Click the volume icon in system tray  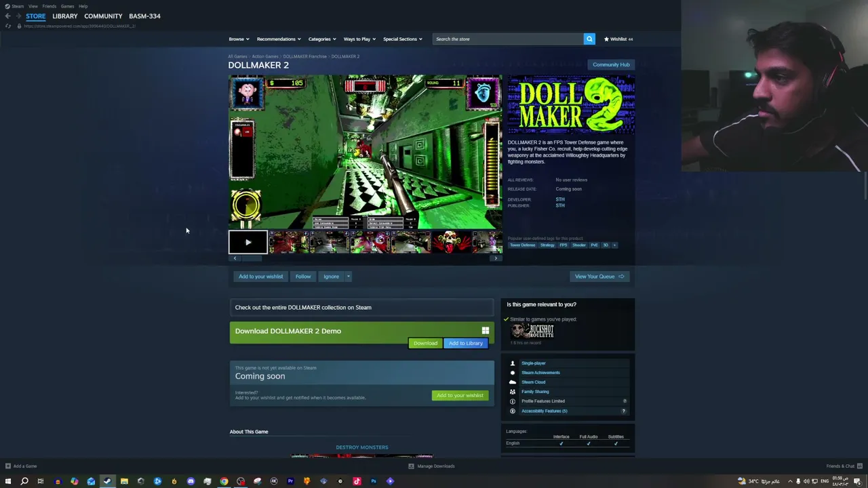[806, 481]
